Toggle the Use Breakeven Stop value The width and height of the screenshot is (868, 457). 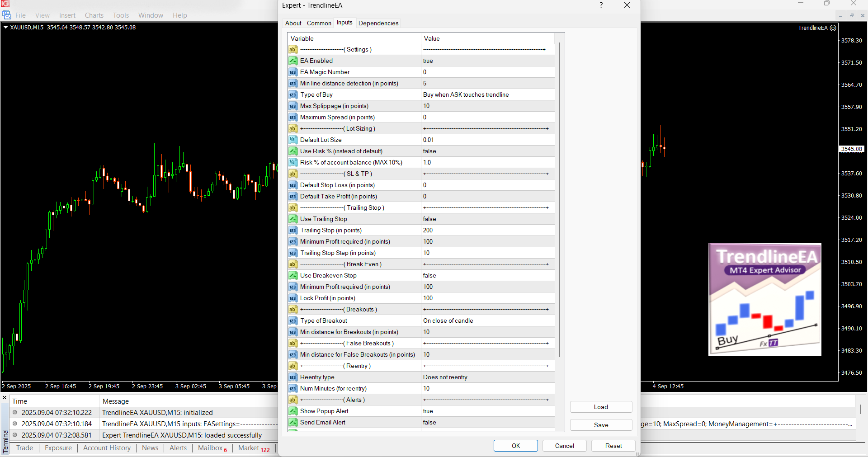(487, 275)
